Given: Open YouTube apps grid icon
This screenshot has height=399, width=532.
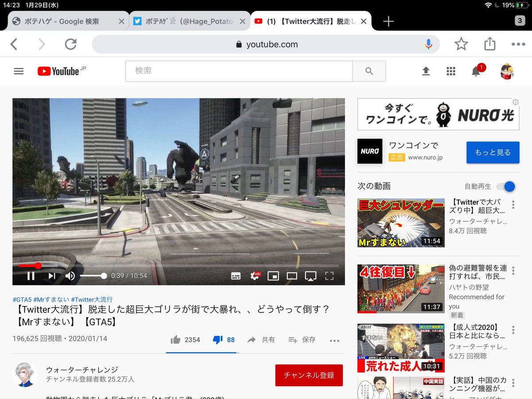Looking at the screenshot, I should tap(451, 71).
